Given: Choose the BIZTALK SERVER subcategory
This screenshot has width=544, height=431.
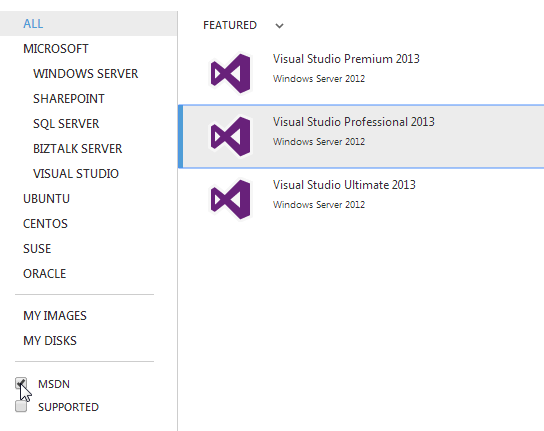Looking at the screenshot, I should point(77,149).
